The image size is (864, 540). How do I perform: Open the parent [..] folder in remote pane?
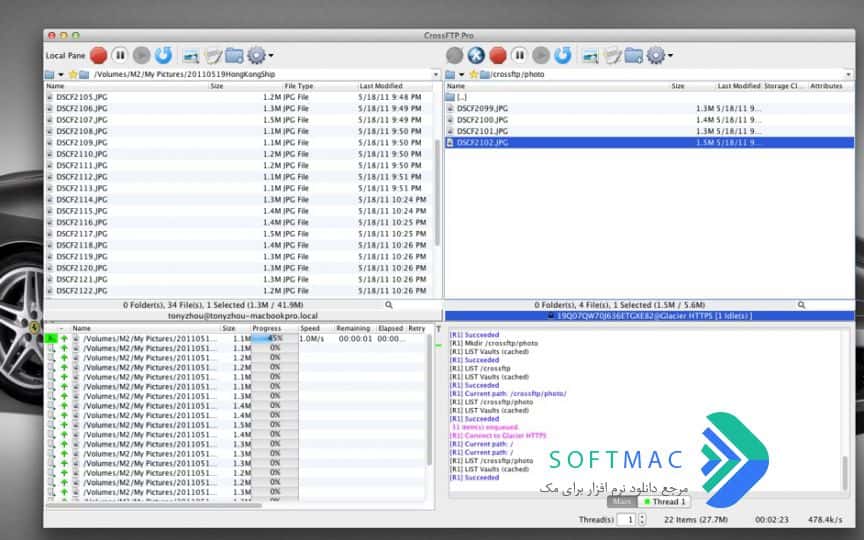pos(649,97)
